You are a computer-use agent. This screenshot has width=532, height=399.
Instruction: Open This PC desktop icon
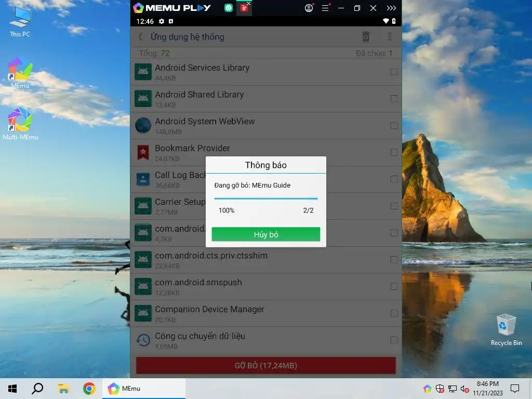(x=20, y=22)
